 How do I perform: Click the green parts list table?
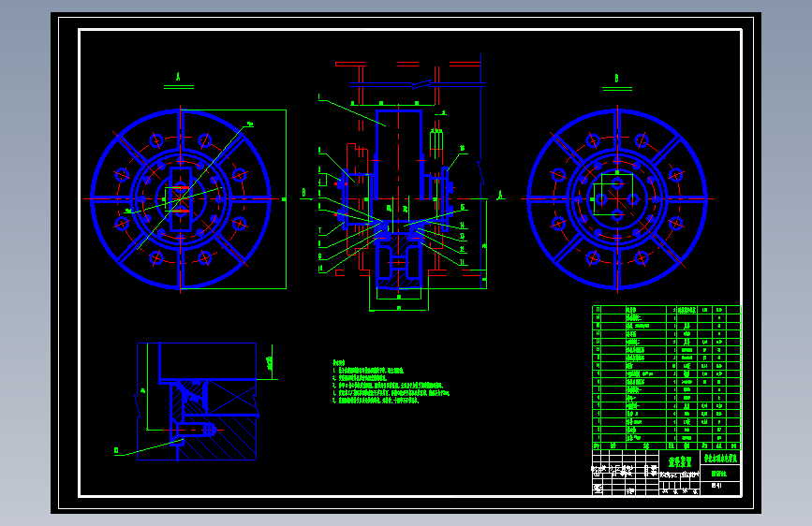coord(667,377)
